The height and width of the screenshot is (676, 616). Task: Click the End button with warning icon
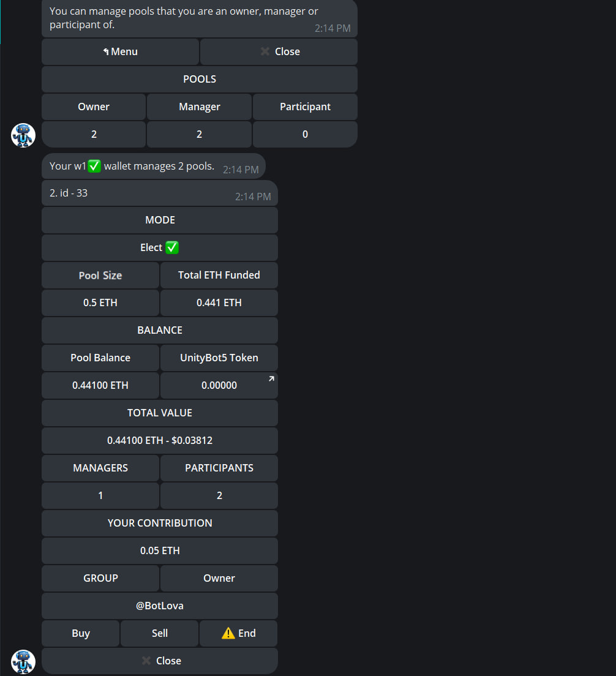click(x=239, y=634)
